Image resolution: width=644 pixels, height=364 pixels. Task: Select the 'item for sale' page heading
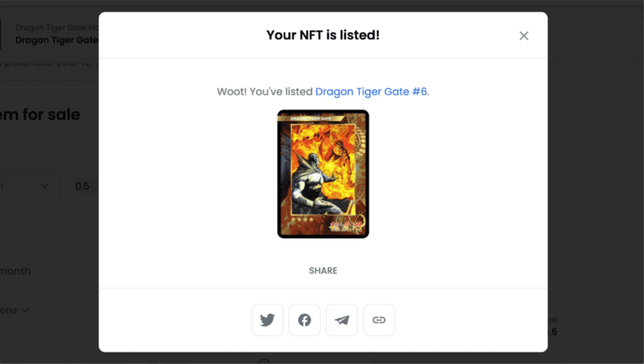tap(40, 115)
